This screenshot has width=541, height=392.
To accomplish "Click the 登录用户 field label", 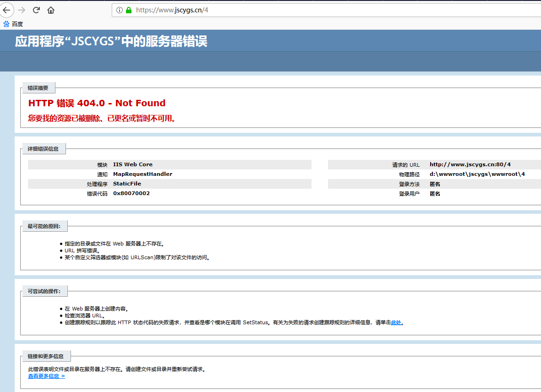I will [409, 194].
